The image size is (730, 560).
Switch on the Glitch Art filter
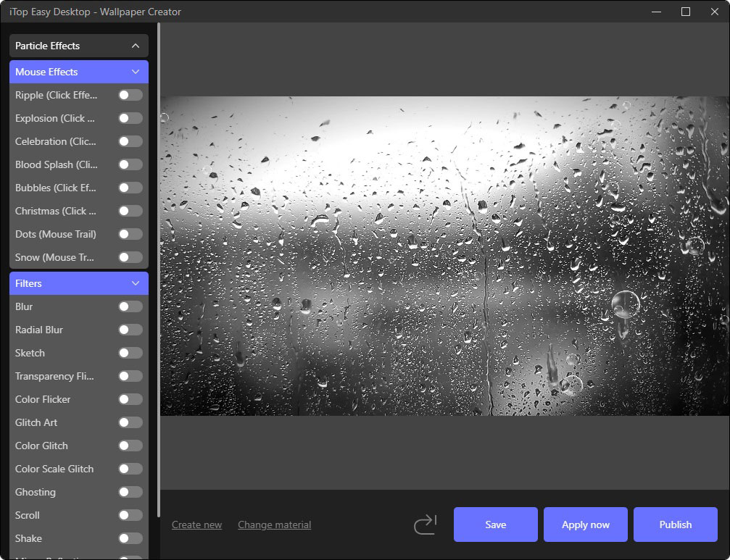[x=130, y=422]
